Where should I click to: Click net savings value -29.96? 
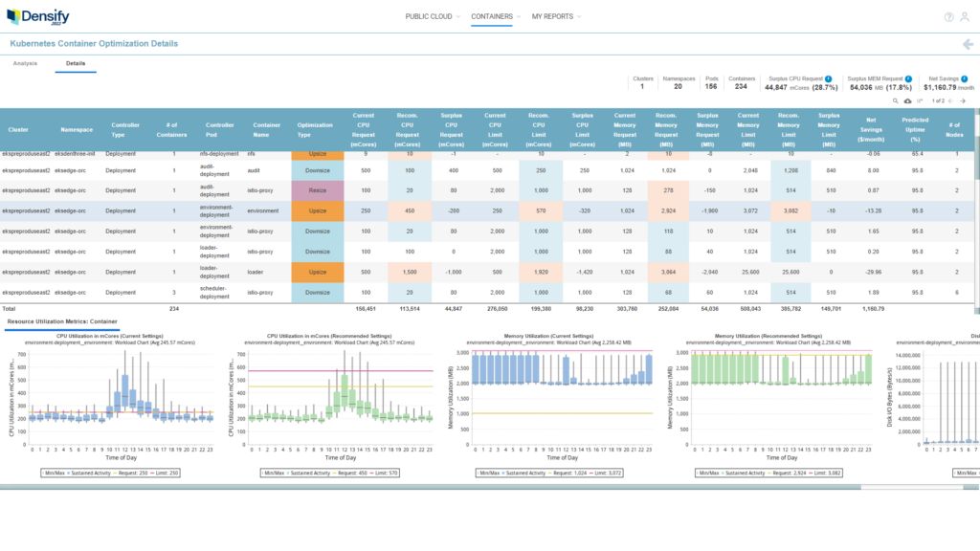873,273
